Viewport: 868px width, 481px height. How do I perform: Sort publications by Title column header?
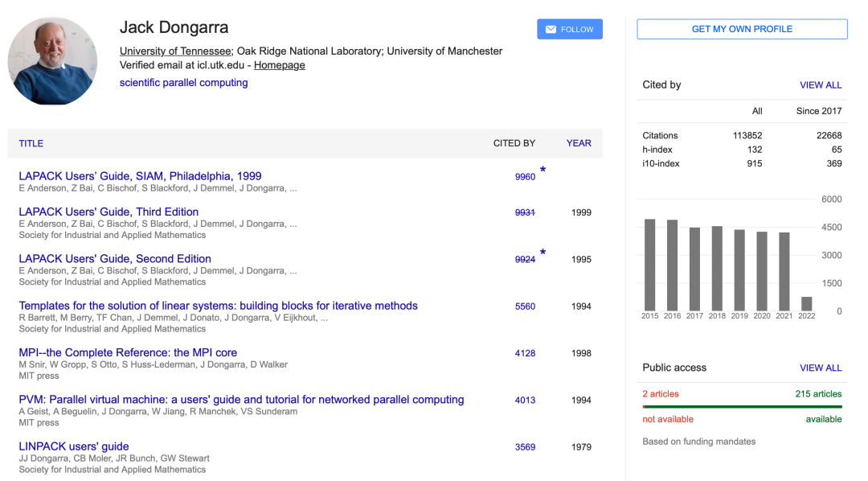point(31,143)
